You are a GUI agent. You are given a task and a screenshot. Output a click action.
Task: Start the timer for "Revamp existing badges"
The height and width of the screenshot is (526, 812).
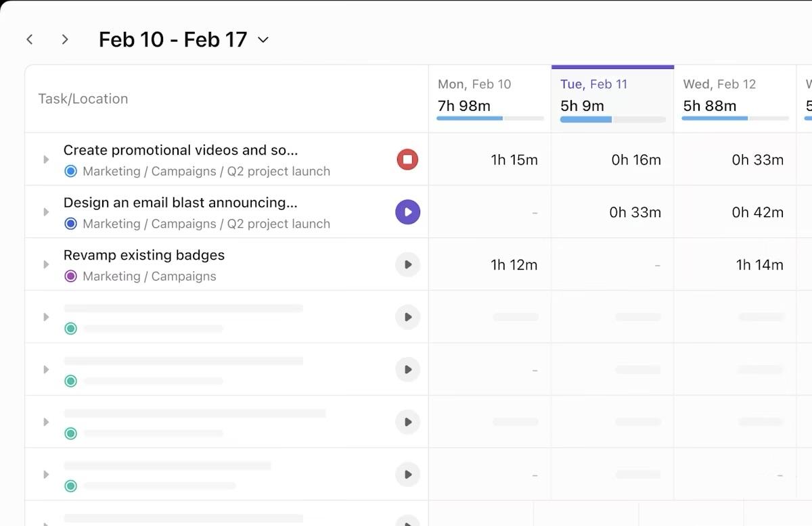[408, 264]
